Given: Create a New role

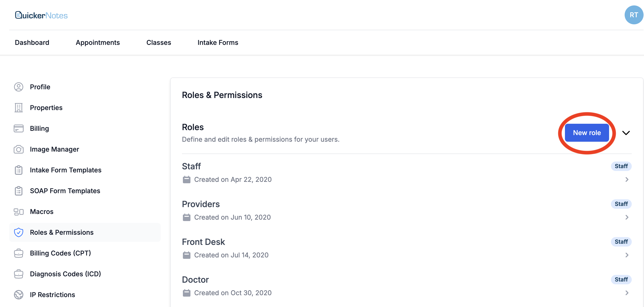Looking at the screenshot, I should pos(586,133).
